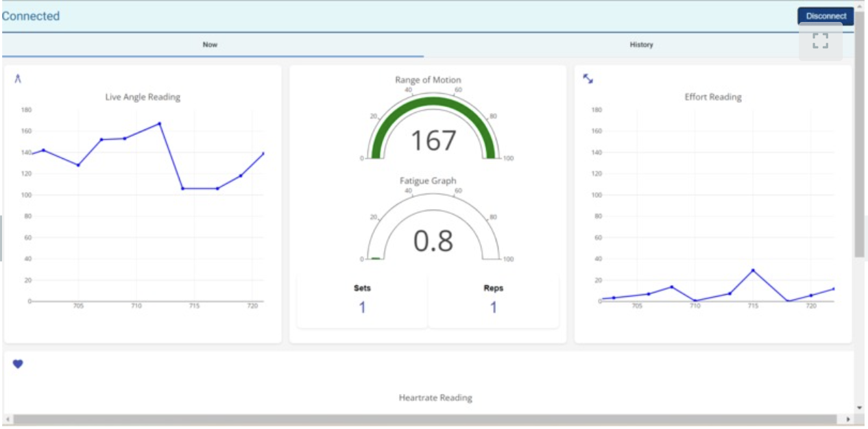Viewport: 868px width, 429px height.
Task: Click the Range of Motion value 167
Action: (433, 140)
